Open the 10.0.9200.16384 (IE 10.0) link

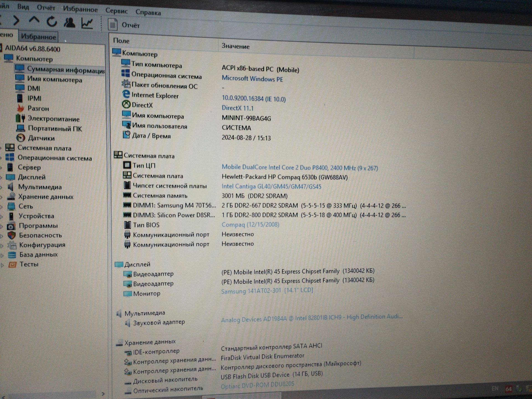coord(254,98)
